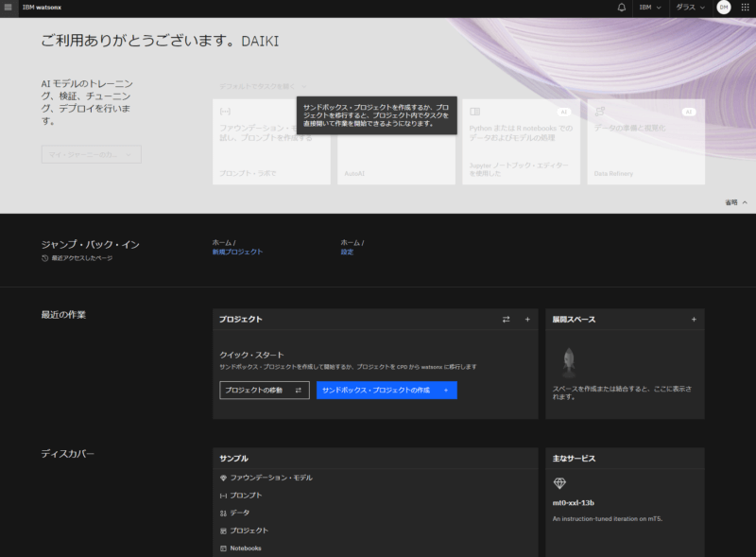
Task: Open the app switcher grid icon
Action: pyautogui.click(x=745, y=8)
